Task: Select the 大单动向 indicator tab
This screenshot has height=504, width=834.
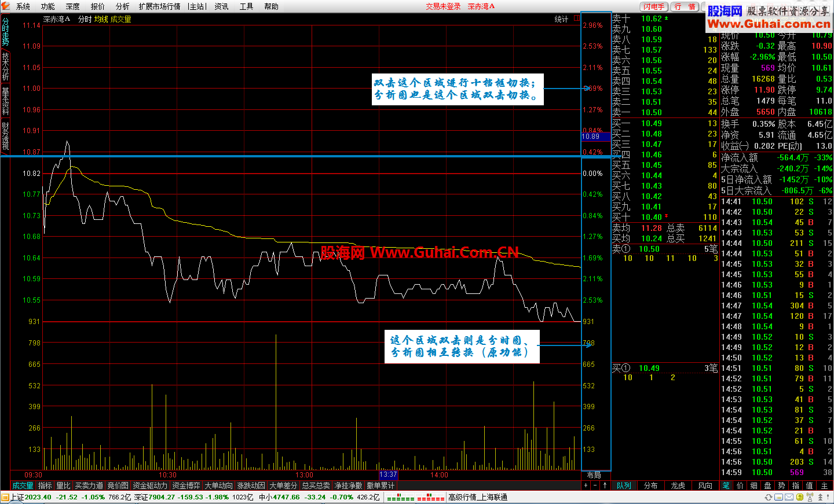Action: [x=218, y=485]
